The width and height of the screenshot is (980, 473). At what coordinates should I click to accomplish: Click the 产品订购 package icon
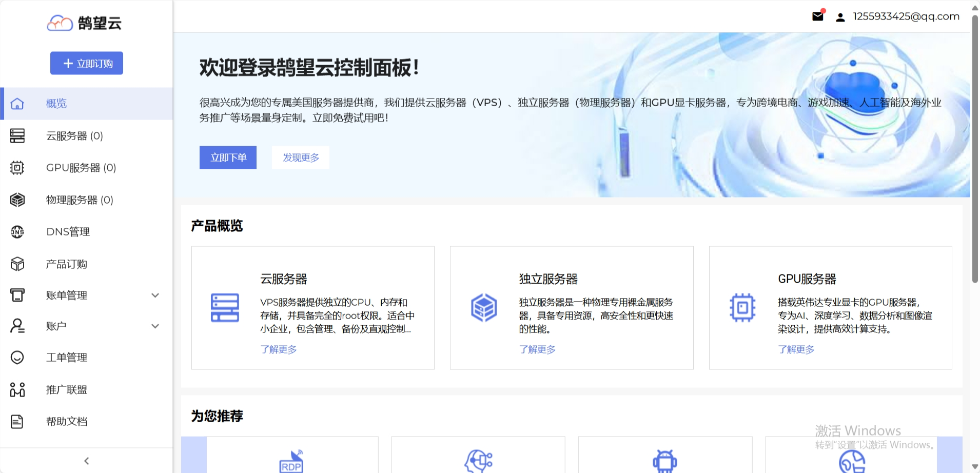[x=17, y=264]
